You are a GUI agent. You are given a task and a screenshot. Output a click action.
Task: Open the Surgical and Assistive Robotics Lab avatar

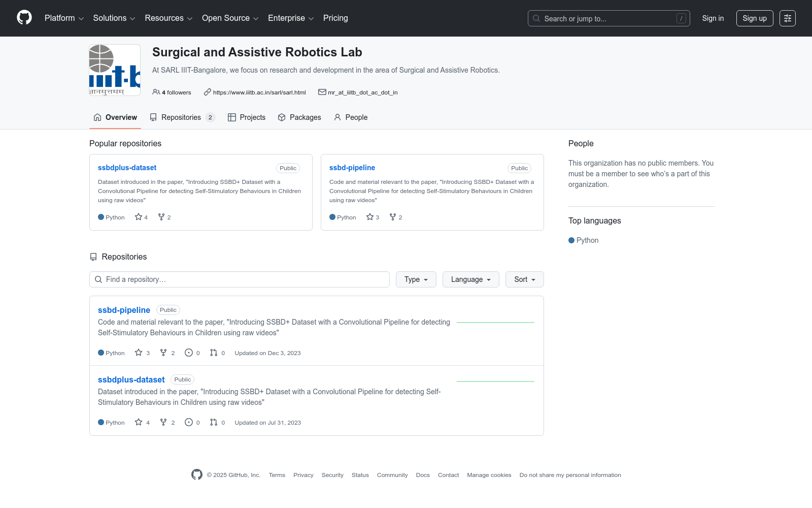(x=115, y=70)
